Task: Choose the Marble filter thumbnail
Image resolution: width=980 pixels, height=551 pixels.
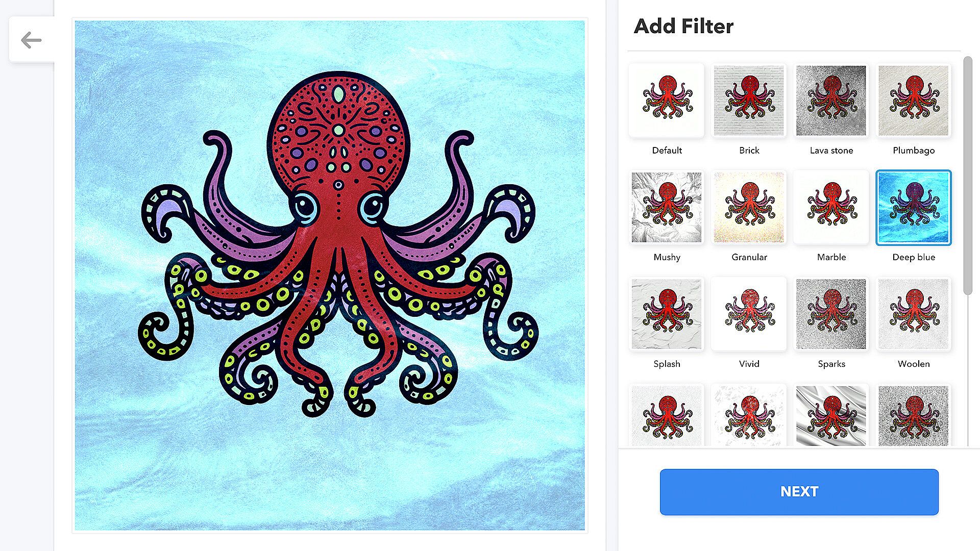Action: (831, 207)
